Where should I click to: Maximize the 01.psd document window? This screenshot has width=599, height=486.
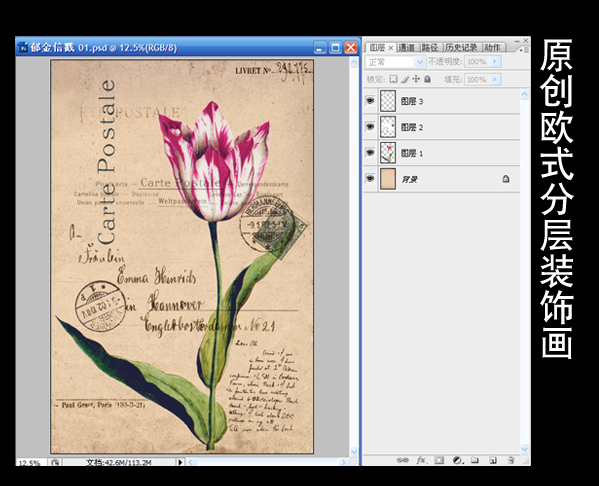(335, 48)
